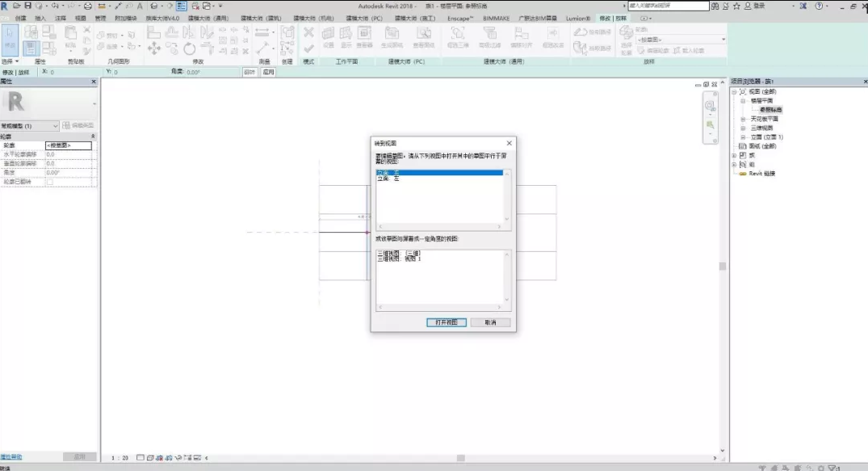This screenshot has height=471, width=868.
Task: Expand the 立面 (立面 1) tree node
Action: [743, 137]
